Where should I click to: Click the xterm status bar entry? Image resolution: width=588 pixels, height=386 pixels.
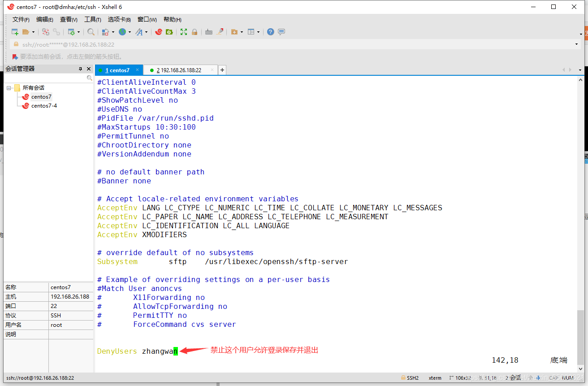(x=435, y=378)
